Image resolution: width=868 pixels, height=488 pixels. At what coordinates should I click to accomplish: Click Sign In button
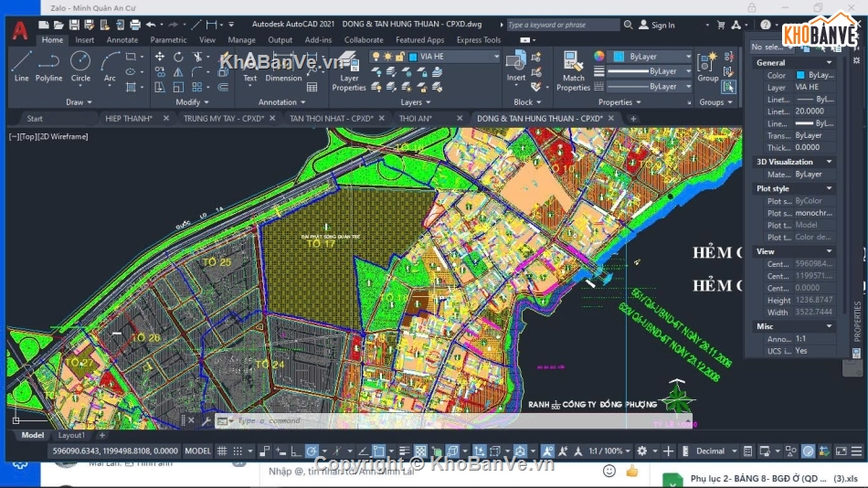click(657, 25)
